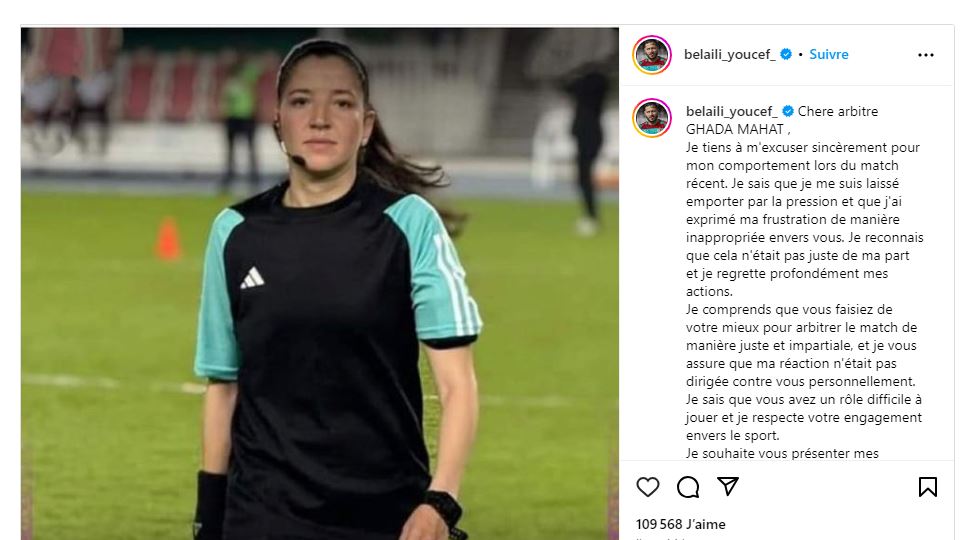
Task: Click belaili_youcef_ username in post header
Action: point(730,55)
